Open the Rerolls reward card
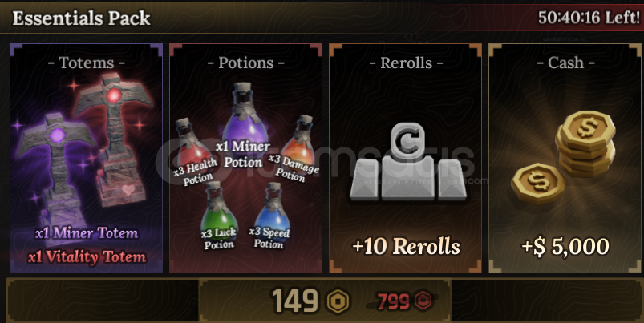644x323 pixels. pos(405,159)
